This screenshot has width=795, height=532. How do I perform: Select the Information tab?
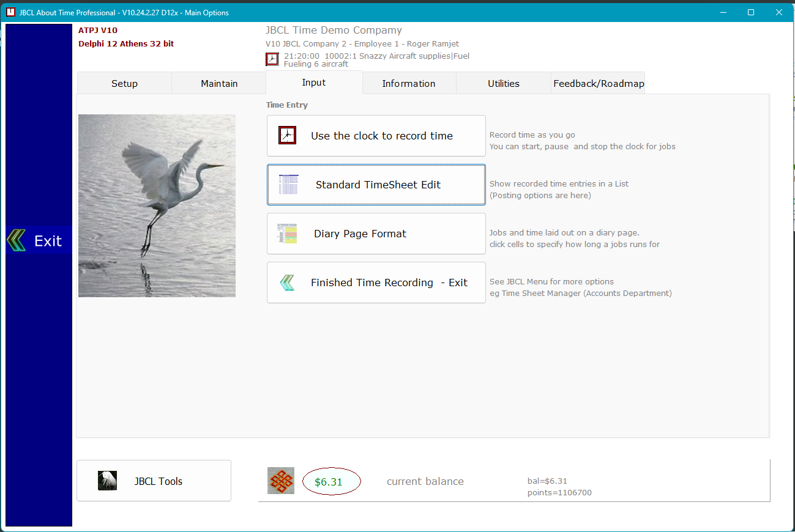408,84
